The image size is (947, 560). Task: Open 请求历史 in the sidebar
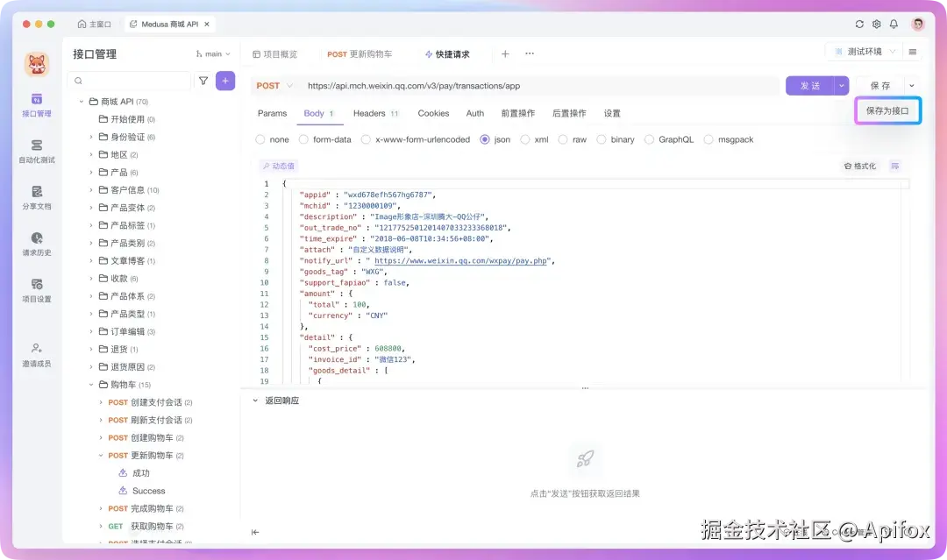click(x=36, y=245)
